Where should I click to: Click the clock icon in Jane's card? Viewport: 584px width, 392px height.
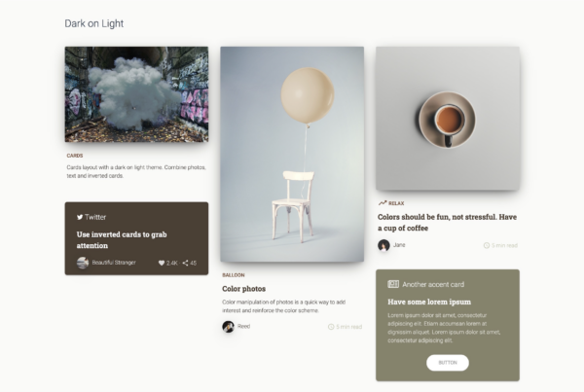click(x=487, y=245)
